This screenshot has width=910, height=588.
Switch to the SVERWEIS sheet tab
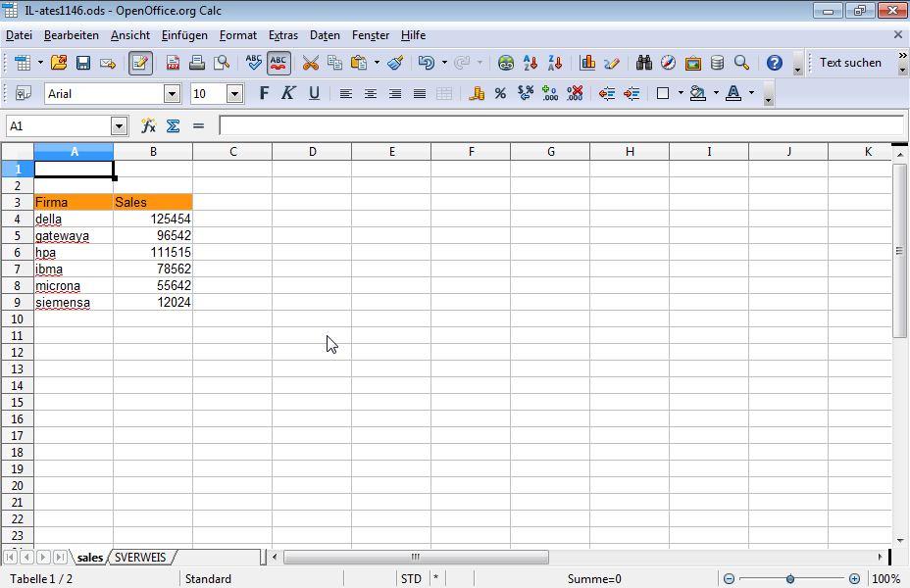click(140, 558)
